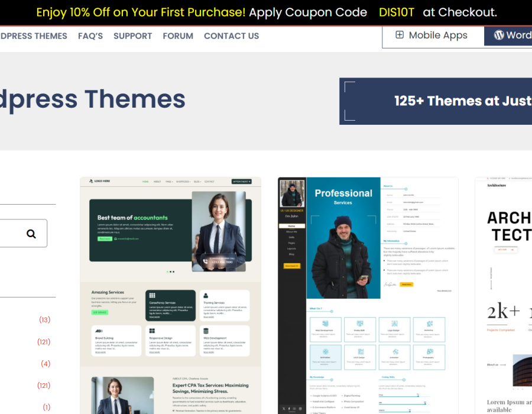
Task: Select the WordPress Themes nav item
Action: click(x=34, y=36)
